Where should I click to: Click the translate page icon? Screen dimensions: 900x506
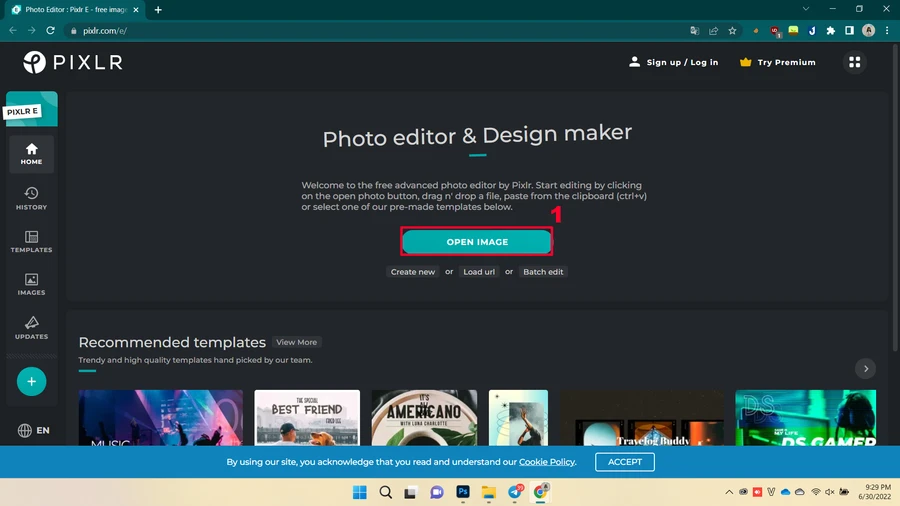(695, 31)
